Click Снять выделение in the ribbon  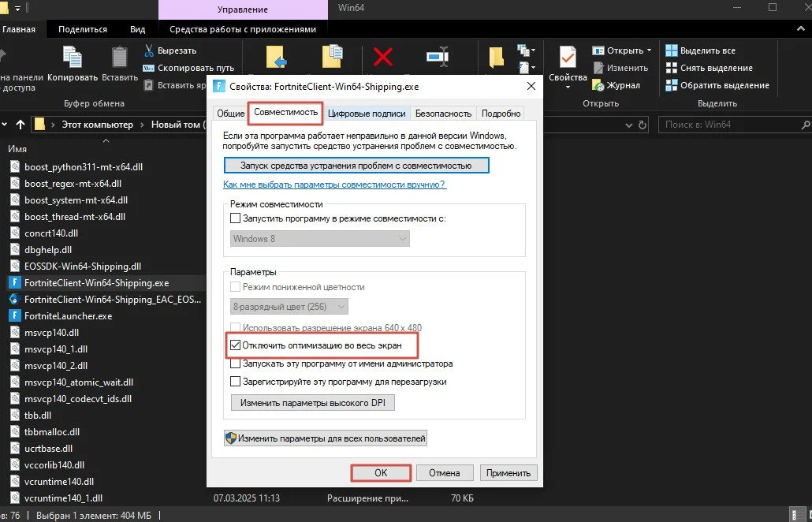(709, 68)
